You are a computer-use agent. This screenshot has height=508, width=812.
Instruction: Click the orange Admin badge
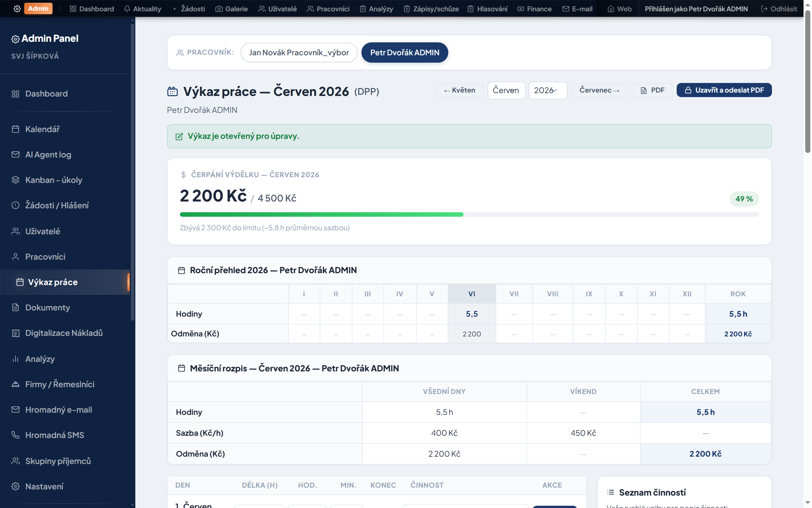[38, 9]
